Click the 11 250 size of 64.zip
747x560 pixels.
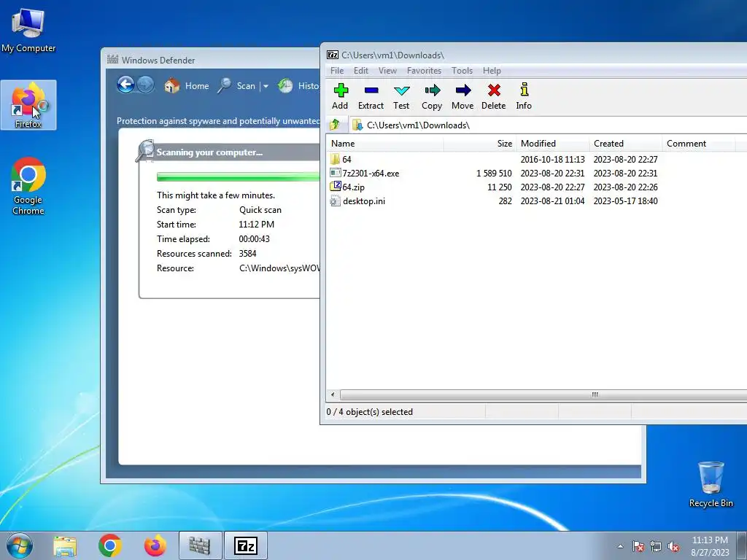coord(499,187)
